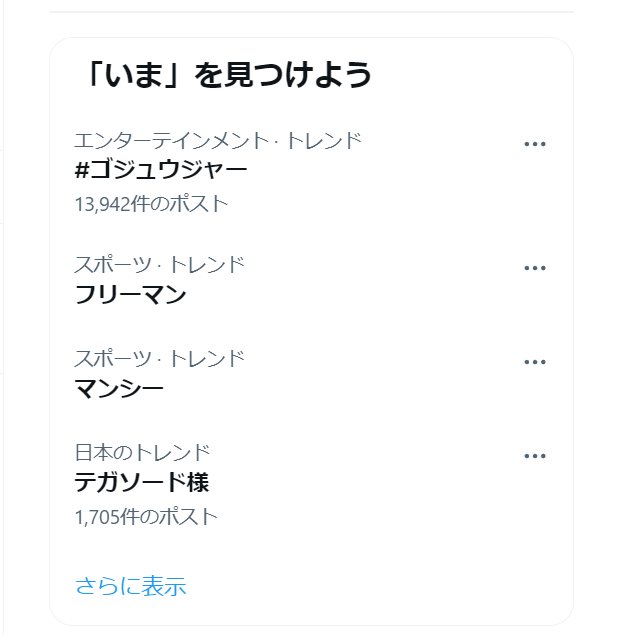The height and width of the screenshot is (635, 635).
Task: Select the Japan trend name
Action: pyautogui.click(x=142, y=483)
